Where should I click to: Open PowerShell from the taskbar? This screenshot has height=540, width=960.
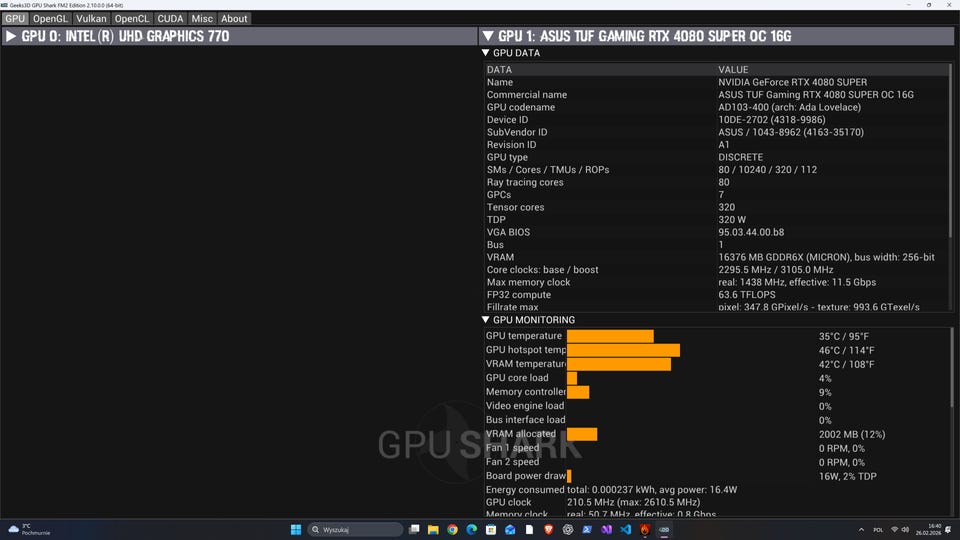(587, 530)
